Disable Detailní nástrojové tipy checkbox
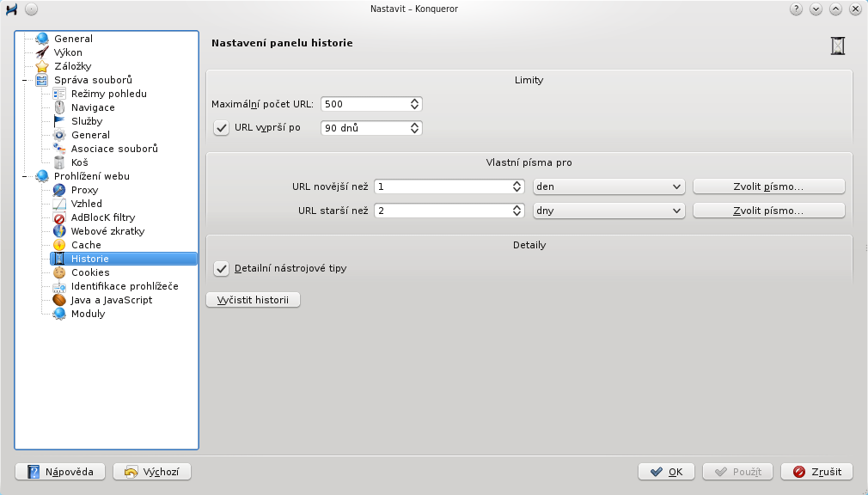 (x=222, y=268)
